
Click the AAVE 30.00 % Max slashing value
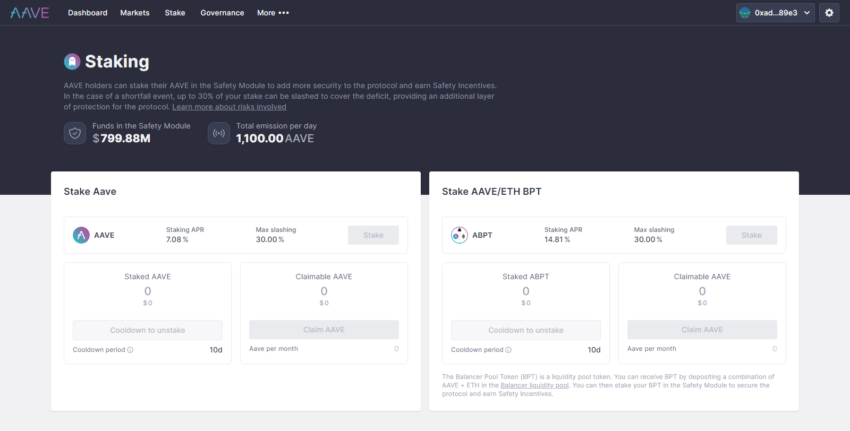[270, 240]
